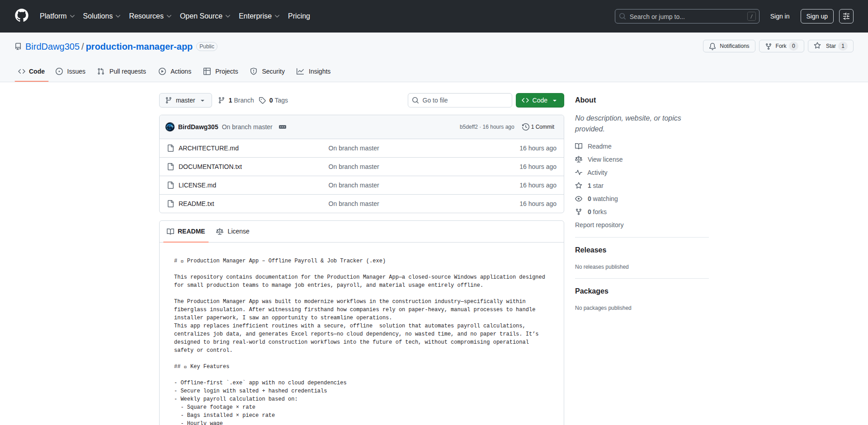Click the Notifications bell button

coord(729,46)
